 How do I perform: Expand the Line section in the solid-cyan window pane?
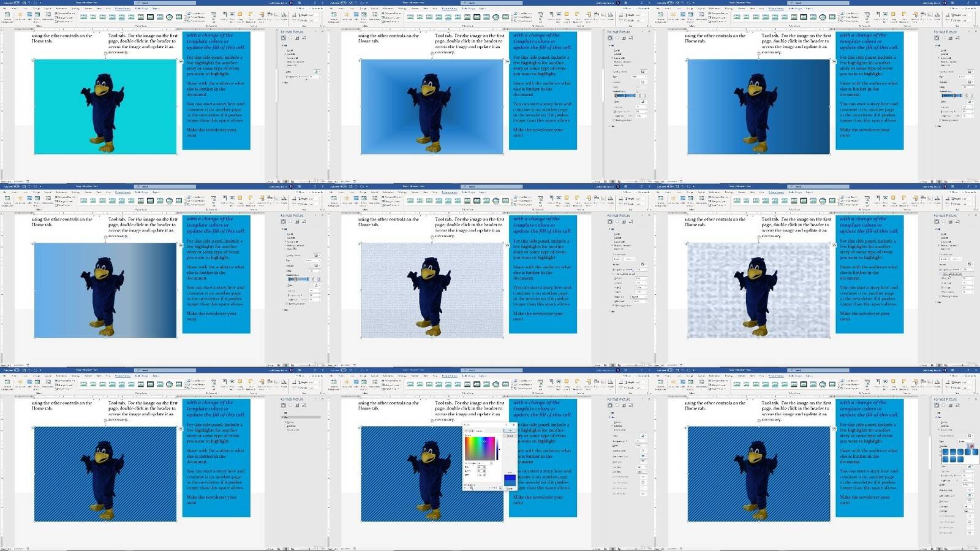(285, 82)
